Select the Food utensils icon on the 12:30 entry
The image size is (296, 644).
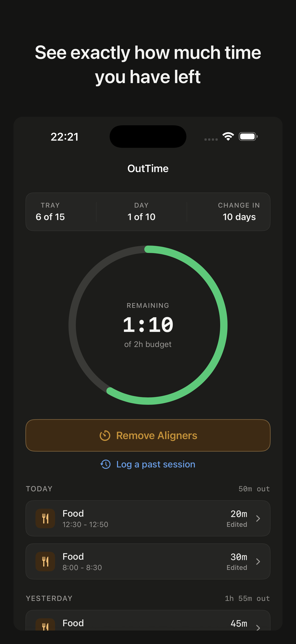point(46,518)
